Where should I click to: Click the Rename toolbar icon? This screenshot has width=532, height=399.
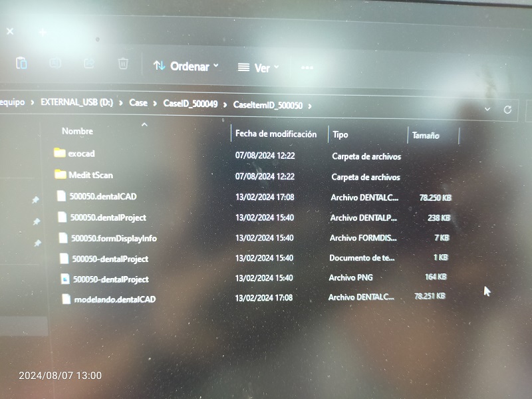pos(55,63)
